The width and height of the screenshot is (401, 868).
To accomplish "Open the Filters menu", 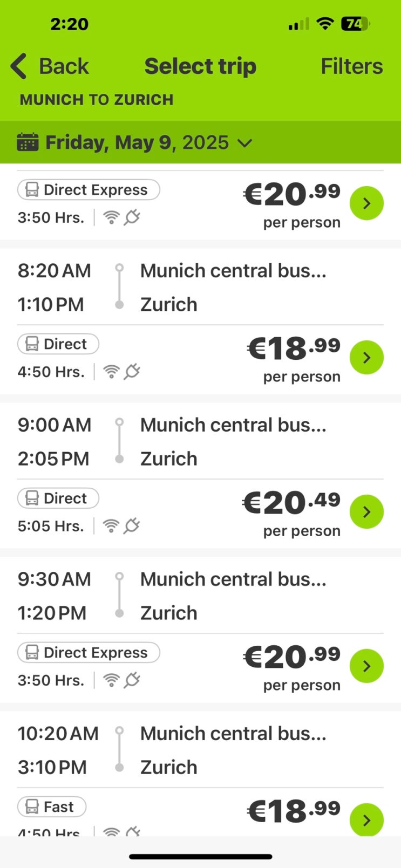I will (x=351, y=66).
